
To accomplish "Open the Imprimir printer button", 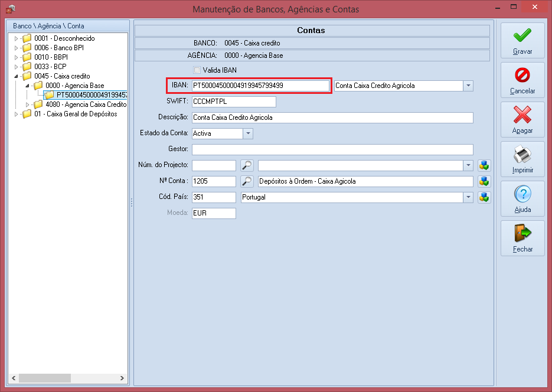I will (522, 159).
